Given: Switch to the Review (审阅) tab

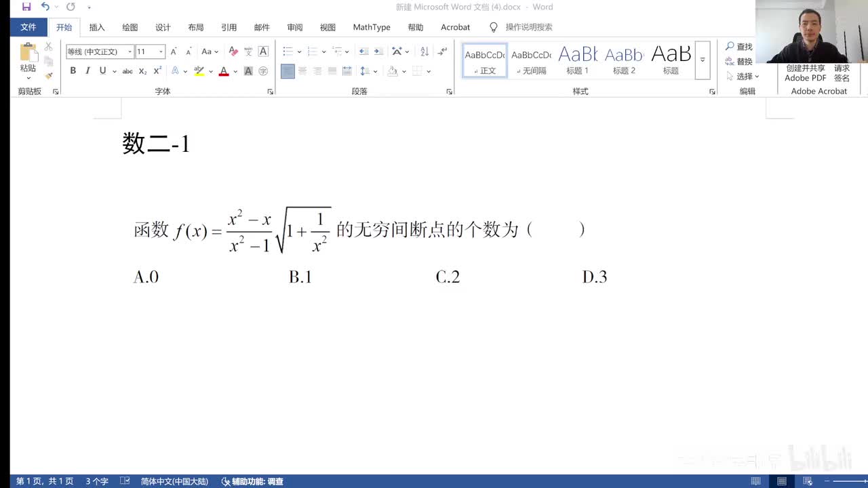Looking at the screenshot, I should pos(295,27).
